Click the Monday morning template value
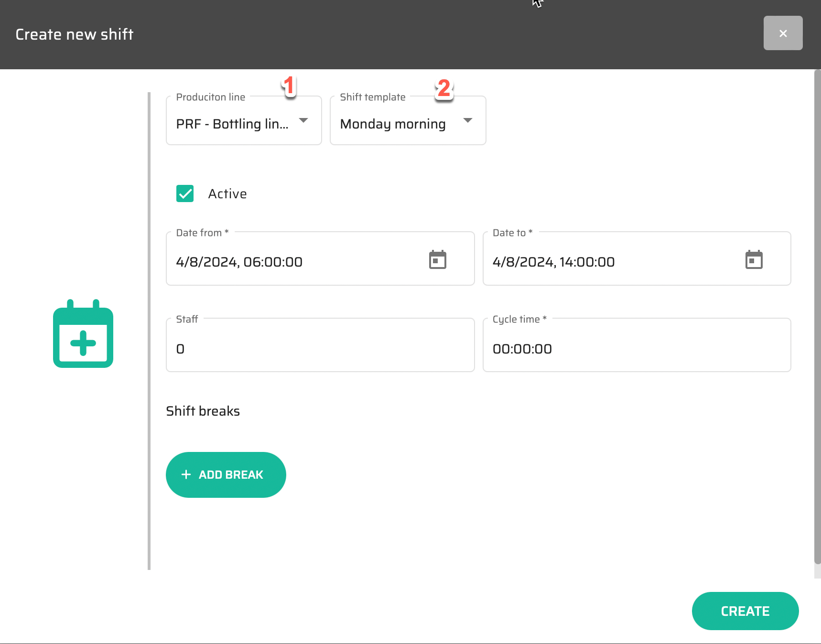 click(x=393, y=124)
